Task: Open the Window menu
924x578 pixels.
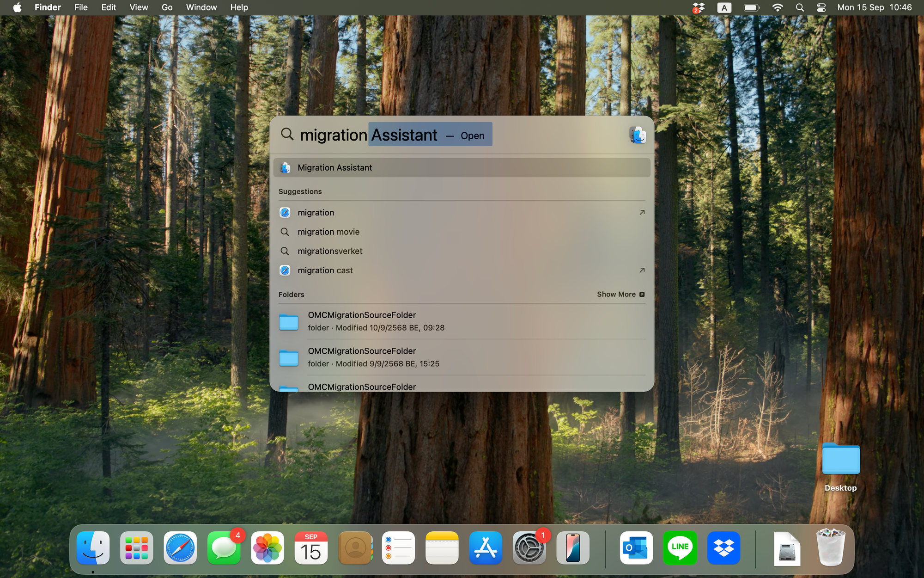Action: pyautogui.click(x=201, y=7)
